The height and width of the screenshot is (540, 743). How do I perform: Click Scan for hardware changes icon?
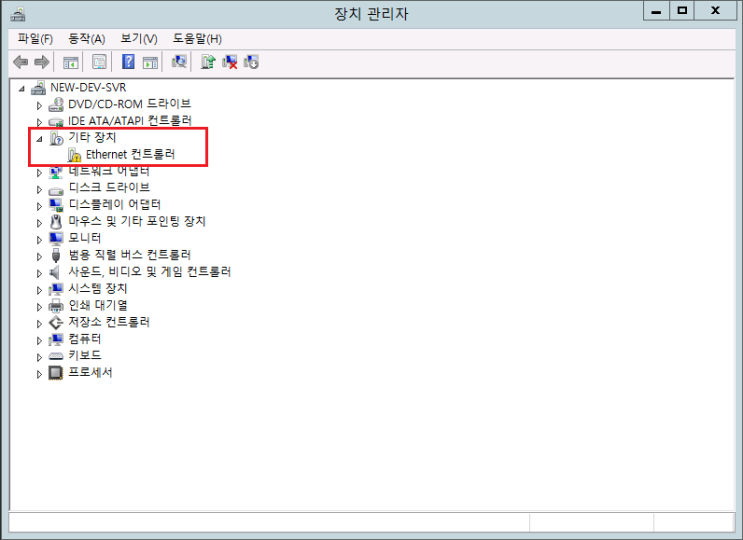coord(179,62)
